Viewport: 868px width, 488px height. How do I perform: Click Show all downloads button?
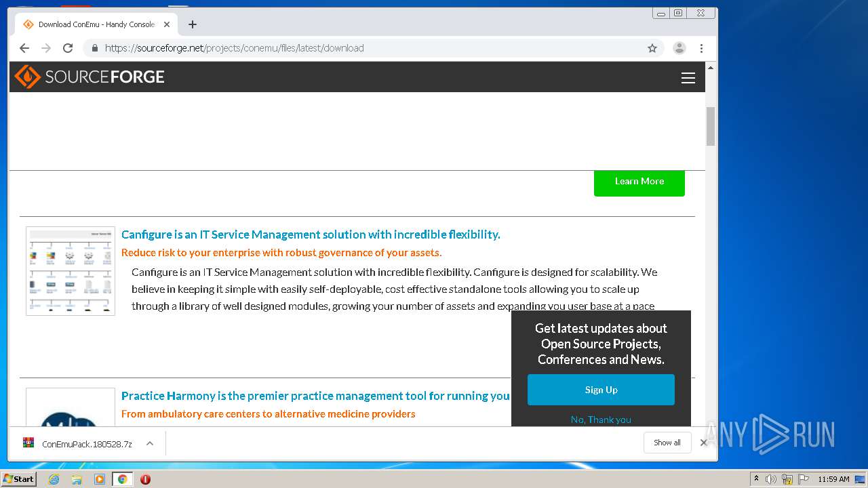(667, 443)
